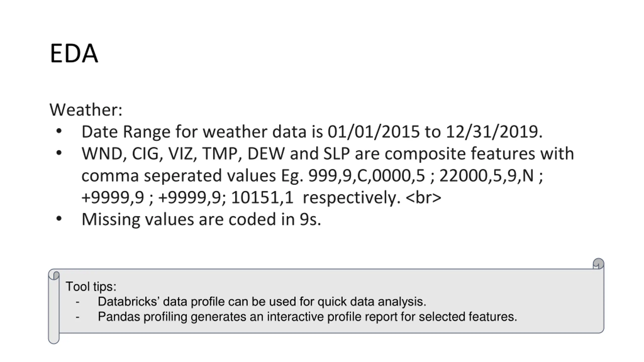Click the Databricks' data profile line
This screenshot has height=362, width=644.
click(262, 301)
